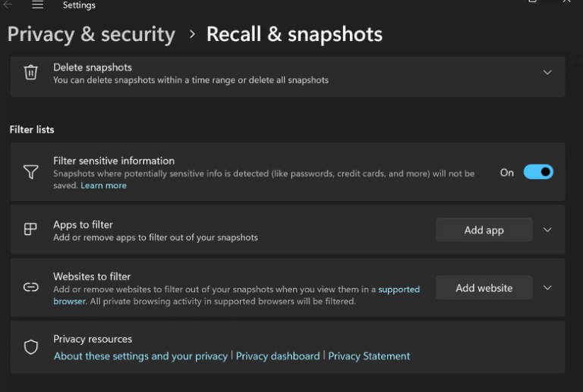Click the back arrow in title bar
Screen dimensions: 583x392
click(8, 5)
